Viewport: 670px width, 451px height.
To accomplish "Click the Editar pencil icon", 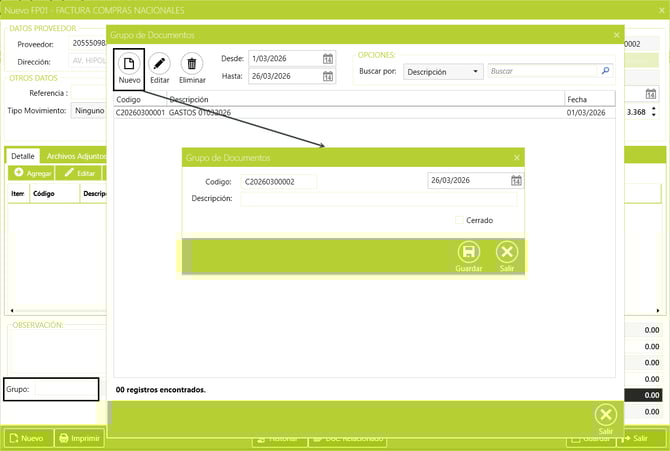I will [160, 64].
